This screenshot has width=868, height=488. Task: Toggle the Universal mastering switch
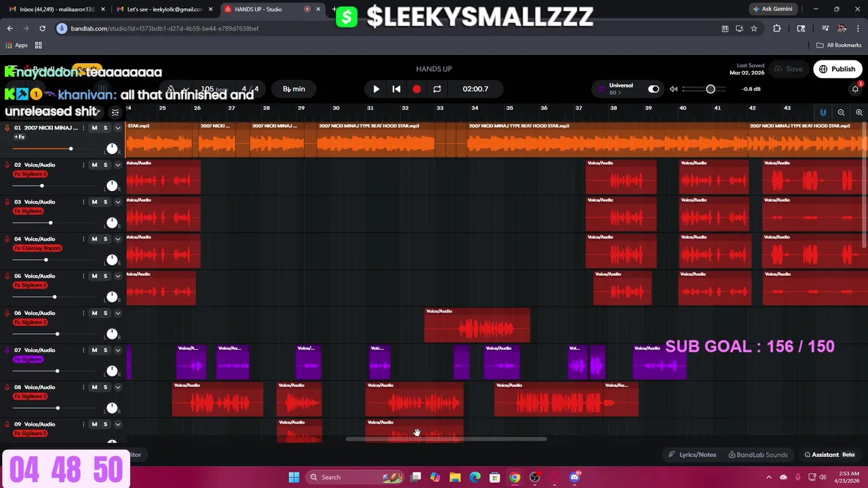pos(653,89)
